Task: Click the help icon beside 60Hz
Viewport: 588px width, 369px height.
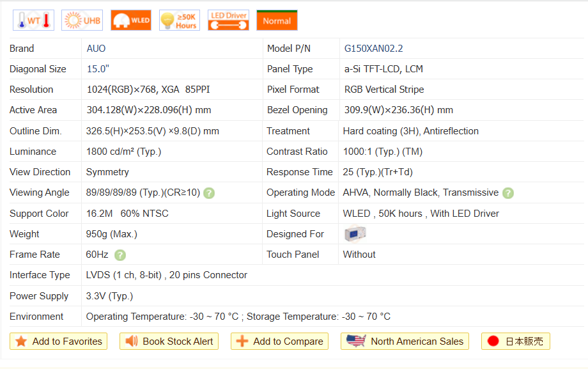Action: tap(120, 255)
